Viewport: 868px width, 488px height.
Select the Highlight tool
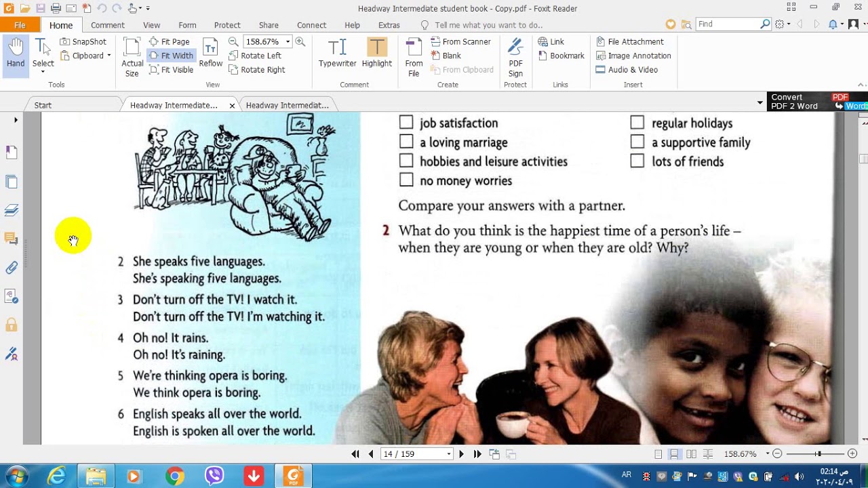coord(377,54)
